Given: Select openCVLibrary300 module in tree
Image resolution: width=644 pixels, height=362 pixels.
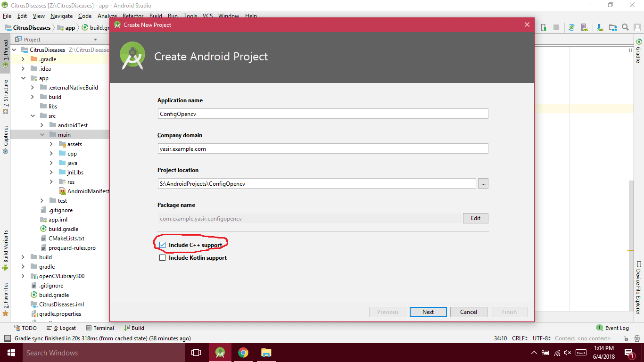Looking at the screenshot, I should coord(58,276).
